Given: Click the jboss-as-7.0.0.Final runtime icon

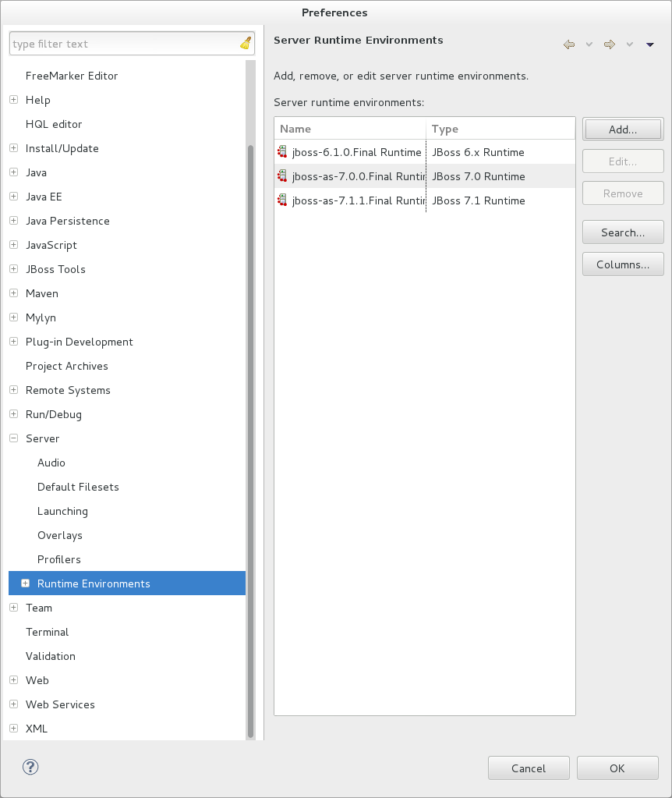Looking at the screenshot, I should [281, 176].
